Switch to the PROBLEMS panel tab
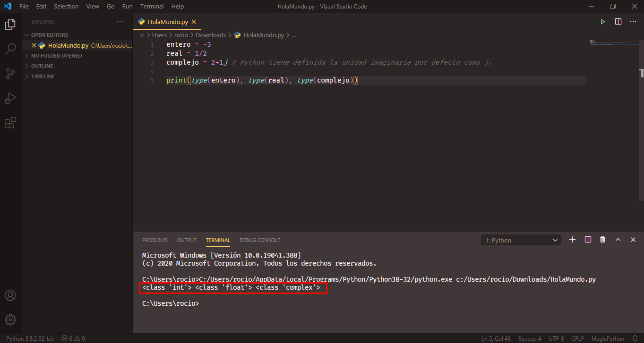Image resolution: width=644 pixels, height=343 pixels. 155,240
